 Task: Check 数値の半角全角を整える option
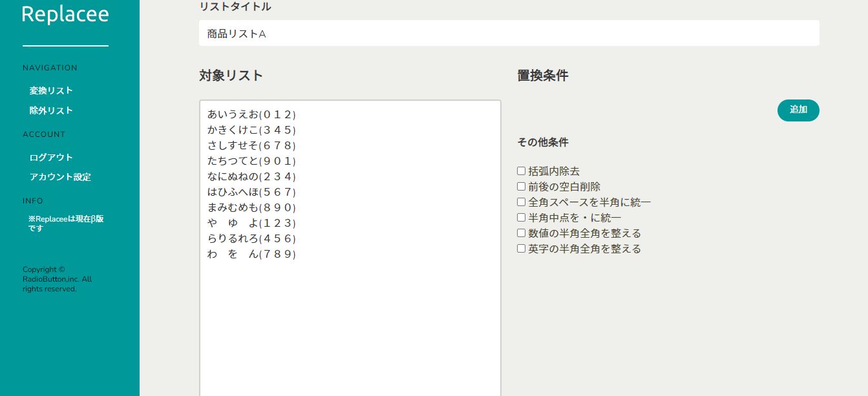(521, 233)
